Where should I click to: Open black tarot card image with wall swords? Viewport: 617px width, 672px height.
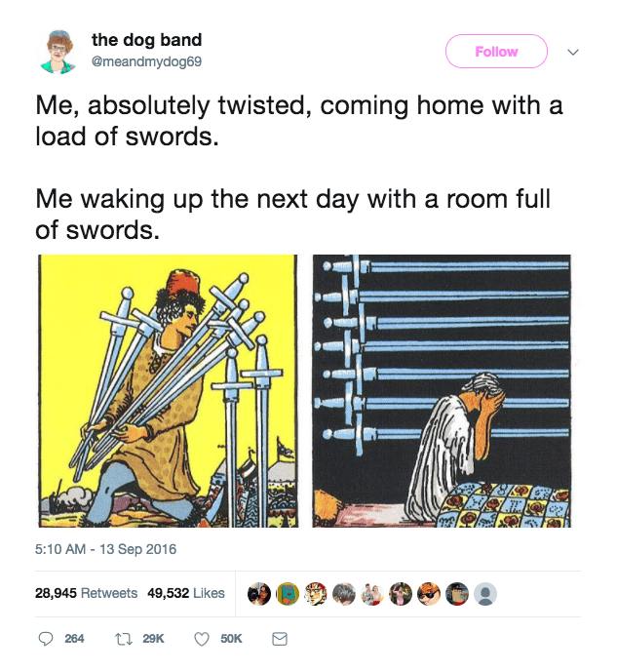point(442,391)
